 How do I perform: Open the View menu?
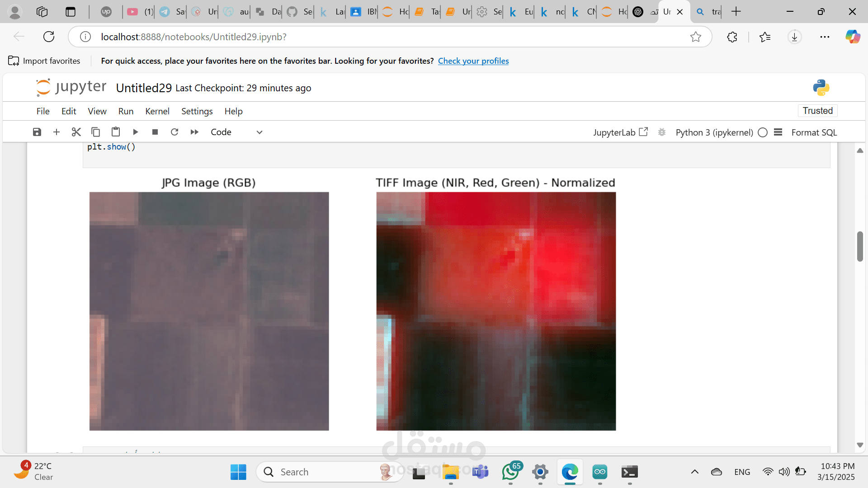(97, 111)
